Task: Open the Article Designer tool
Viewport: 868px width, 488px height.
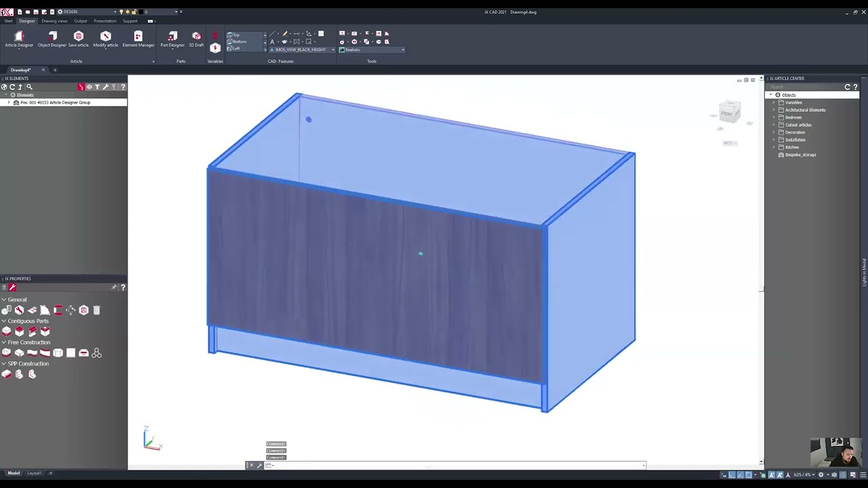Action: coord(19,39)
